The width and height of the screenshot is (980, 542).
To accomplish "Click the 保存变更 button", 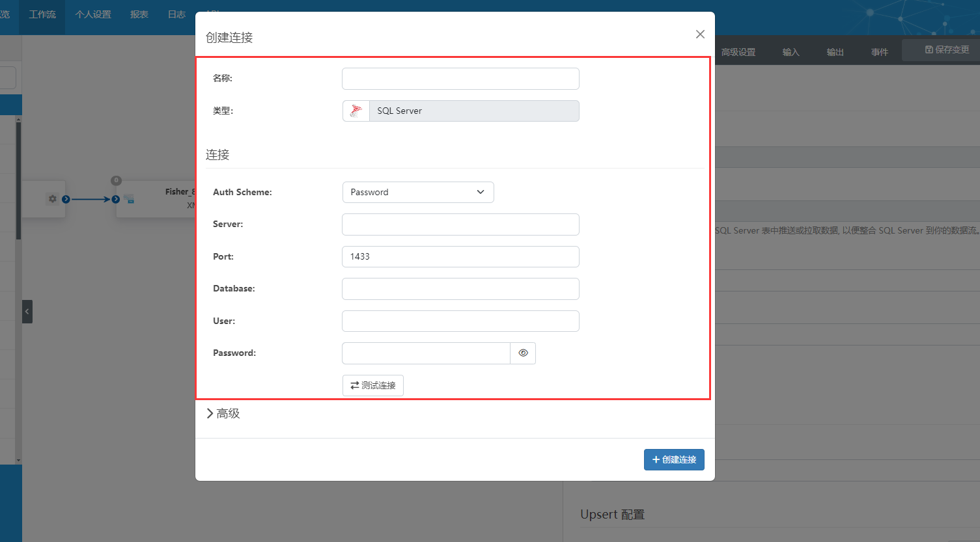I will (947, 49).
